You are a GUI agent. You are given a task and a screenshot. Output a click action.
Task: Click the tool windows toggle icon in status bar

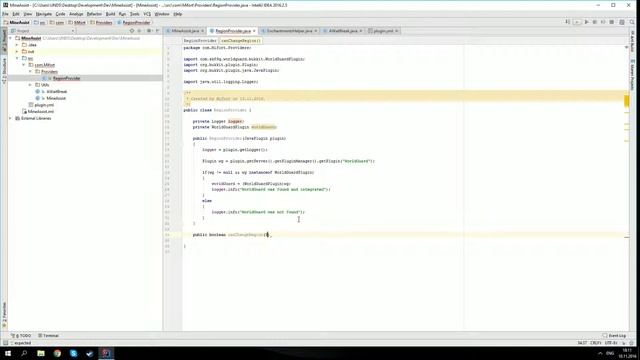click(5, 343)
